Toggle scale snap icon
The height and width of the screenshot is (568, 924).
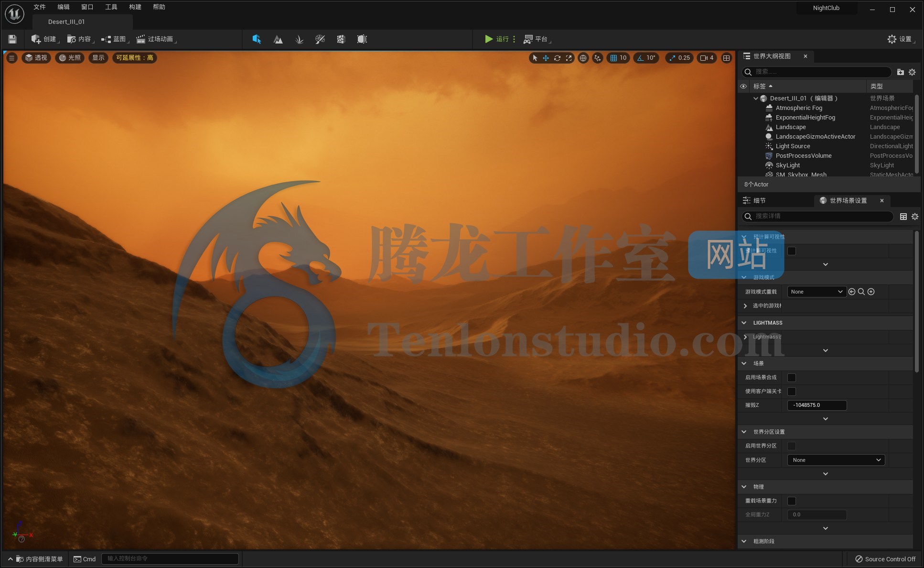[x=672, y=58]
